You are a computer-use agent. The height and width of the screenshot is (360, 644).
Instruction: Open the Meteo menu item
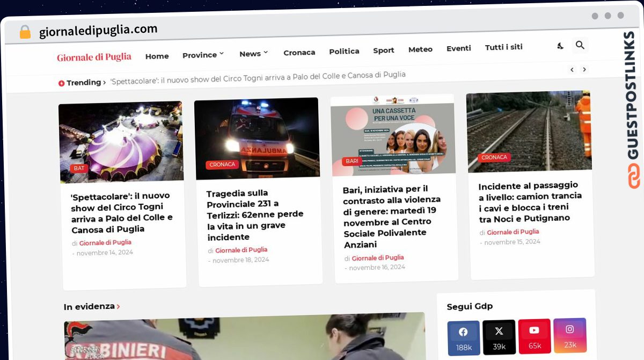pyautogui.click(x=420, y=49)
